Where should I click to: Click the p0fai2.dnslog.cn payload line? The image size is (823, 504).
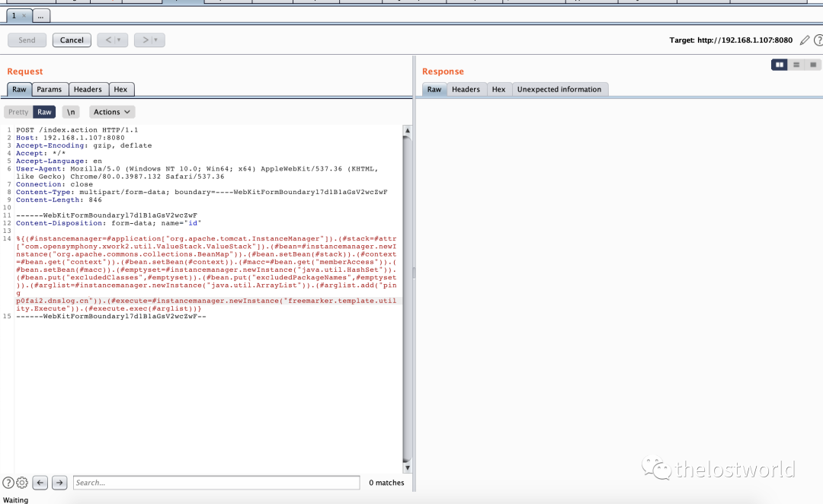[x=207, y=301]
